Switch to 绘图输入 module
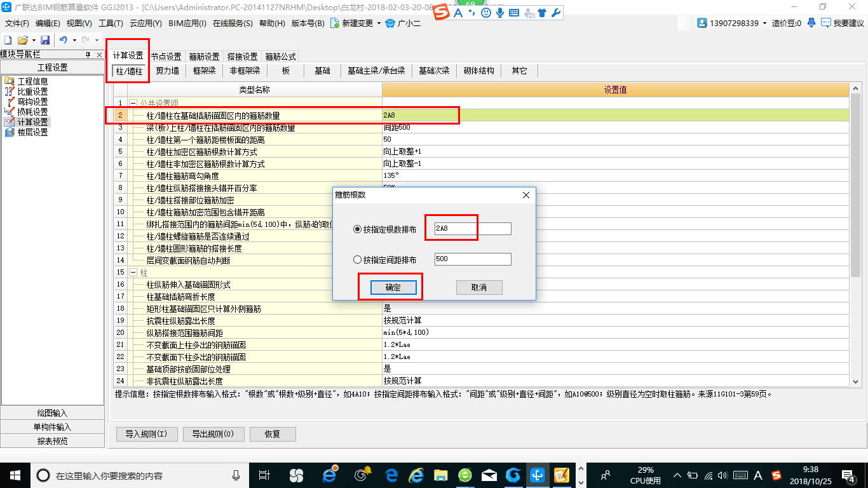The image size is (868, 488). [52, 413]
